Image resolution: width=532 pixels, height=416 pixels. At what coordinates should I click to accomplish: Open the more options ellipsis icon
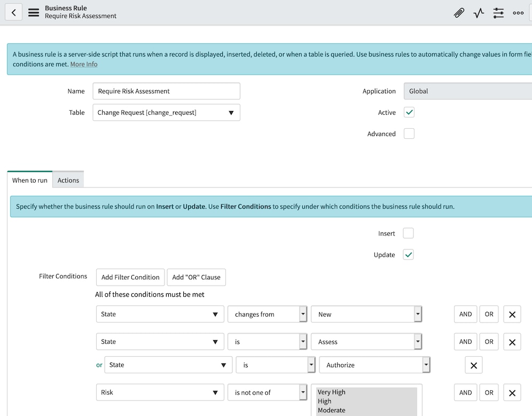[518, 13]
